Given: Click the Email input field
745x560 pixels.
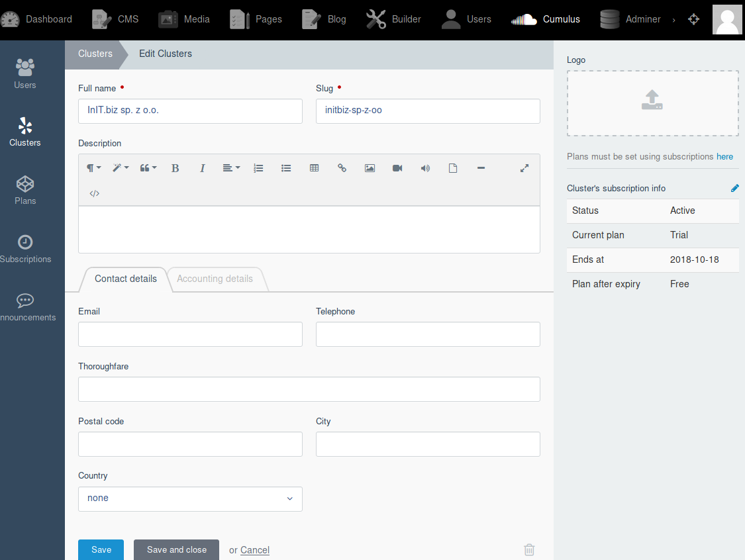Looking at the screenshot, I should click(190, 334).
